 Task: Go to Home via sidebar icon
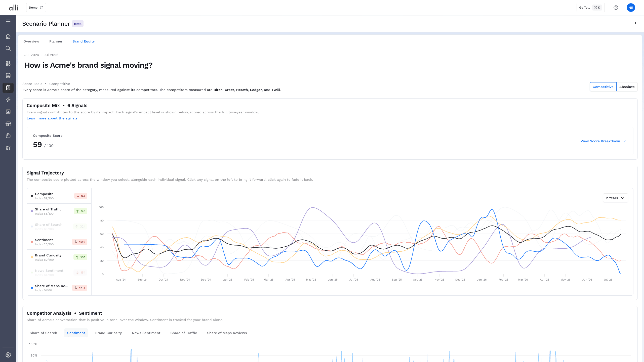pos(8,36)
